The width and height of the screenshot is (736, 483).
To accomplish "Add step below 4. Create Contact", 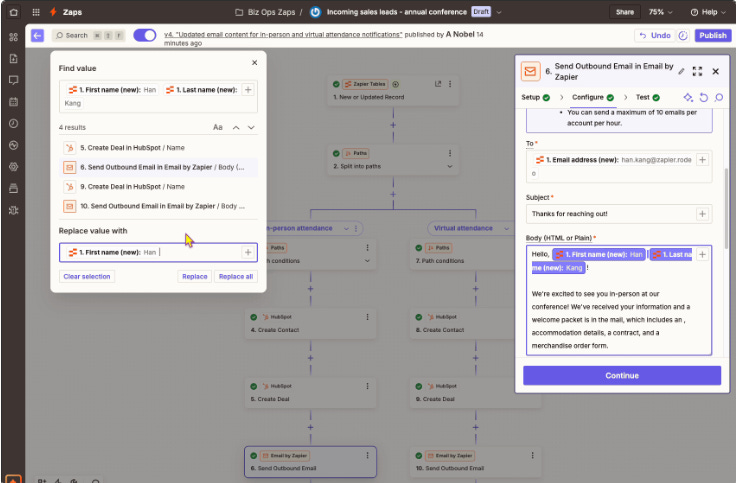I will [x=311, y=358].
